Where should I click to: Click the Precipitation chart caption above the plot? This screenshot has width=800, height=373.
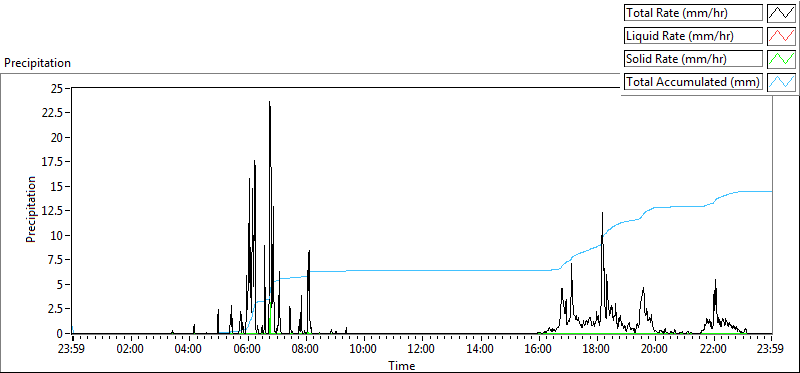[37, 63]
